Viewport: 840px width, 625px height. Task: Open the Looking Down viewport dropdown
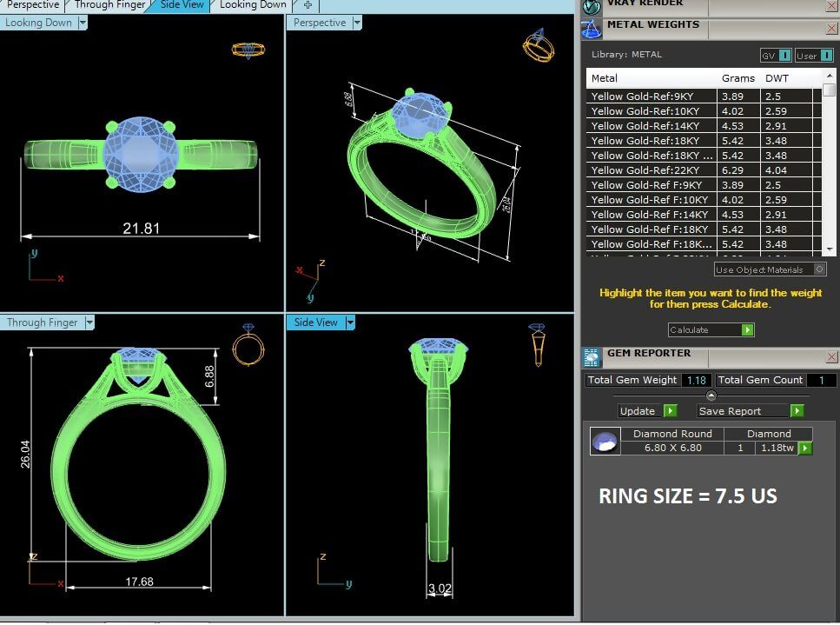click(x=83, y=23)
